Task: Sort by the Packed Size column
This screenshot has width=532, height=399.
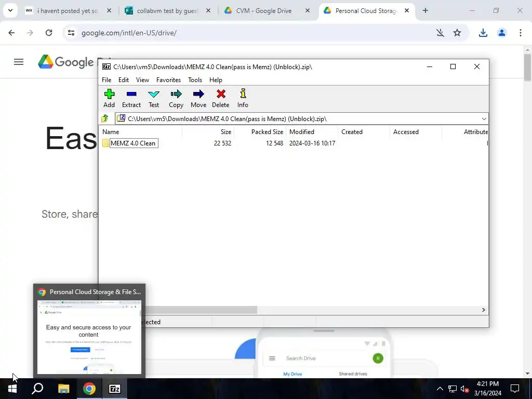Action: click(260, 132)
